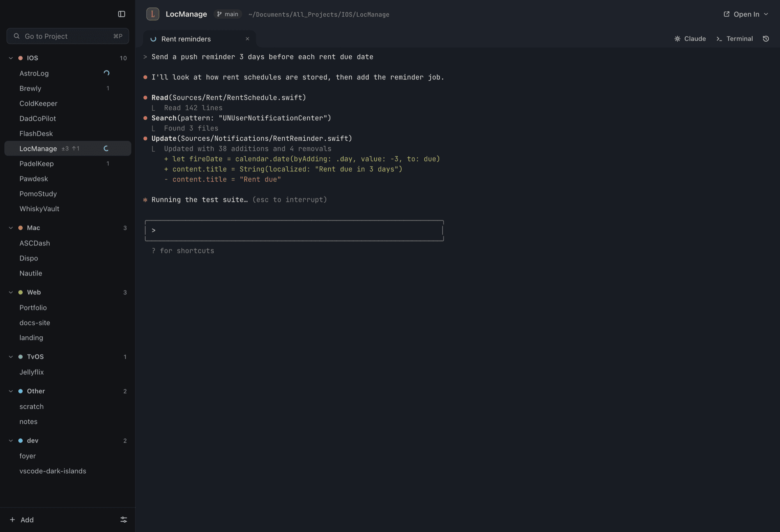780x532 pixels.
Task: Collapse the Other group chevron
Action: 11,391
